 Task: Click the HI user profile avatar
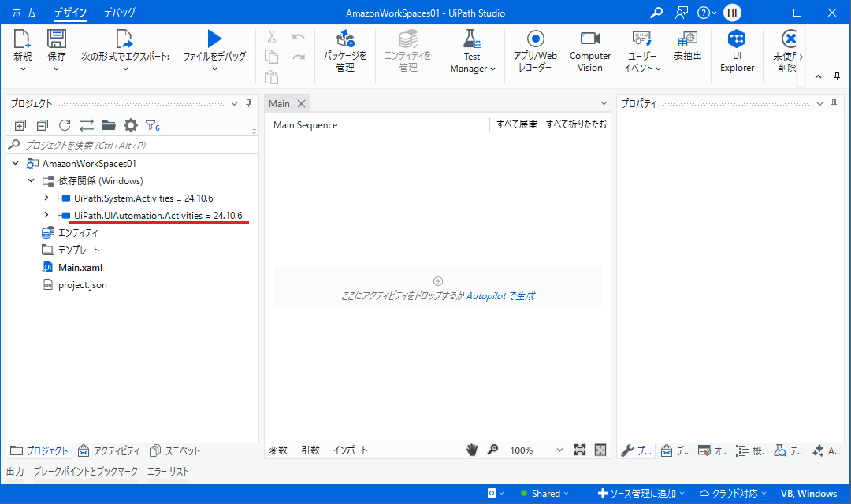point(732,13)
